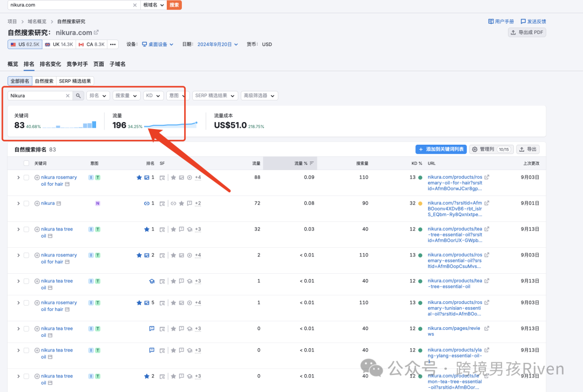This screenshot has width=583, height=392.
Task: Expand the first nikura tea tree oil row
Action: (18, 229)
